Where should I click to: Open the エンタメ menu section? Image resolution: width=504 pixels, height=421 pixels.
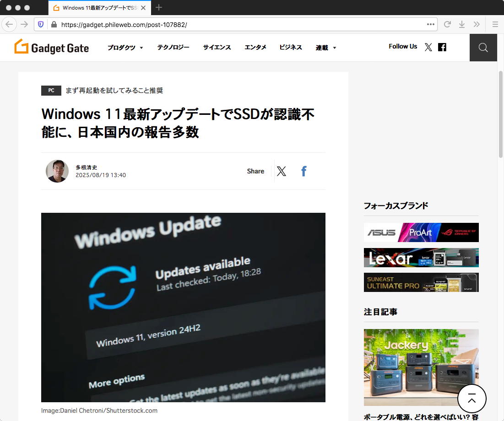pos(255,47)
